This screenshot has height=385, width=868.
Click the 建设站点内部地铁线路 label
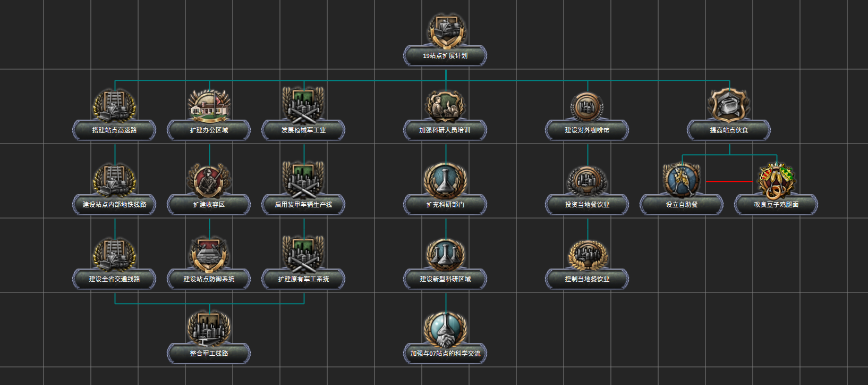[x=115, y=205]
